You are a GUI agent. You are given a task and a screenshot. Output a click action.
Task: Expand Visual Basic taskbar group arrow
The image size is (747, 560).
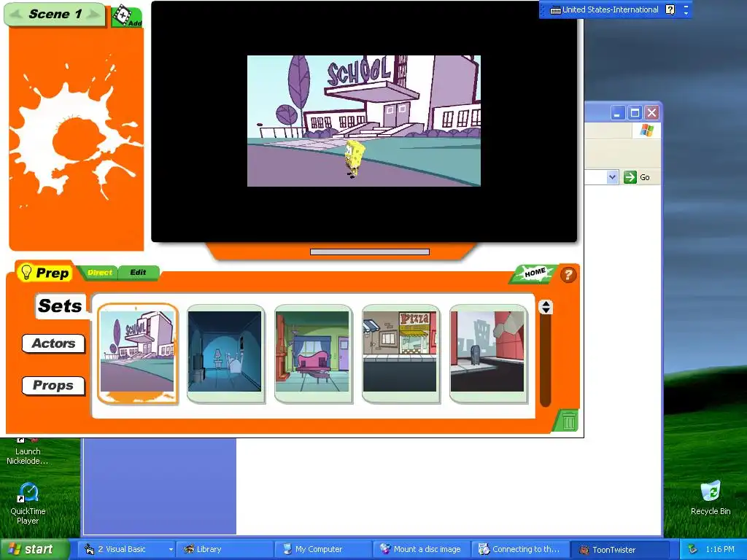tap(171, 550)
